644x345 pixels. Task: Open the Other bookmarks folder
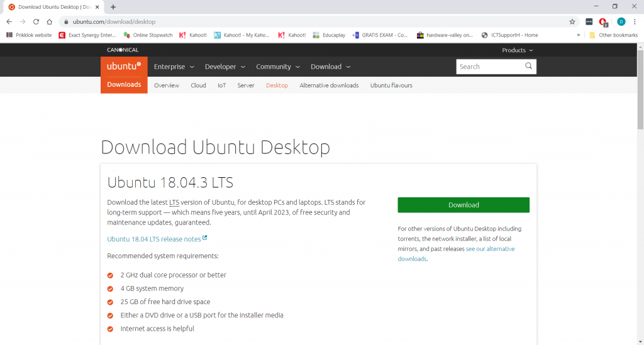click(614, 35)
